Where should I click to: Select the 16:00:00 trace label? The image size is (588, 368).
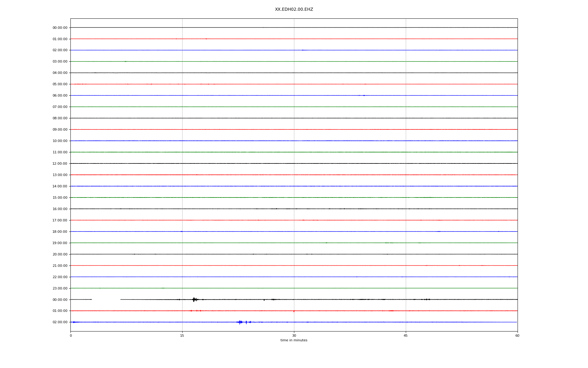click(x=60, y=209)
